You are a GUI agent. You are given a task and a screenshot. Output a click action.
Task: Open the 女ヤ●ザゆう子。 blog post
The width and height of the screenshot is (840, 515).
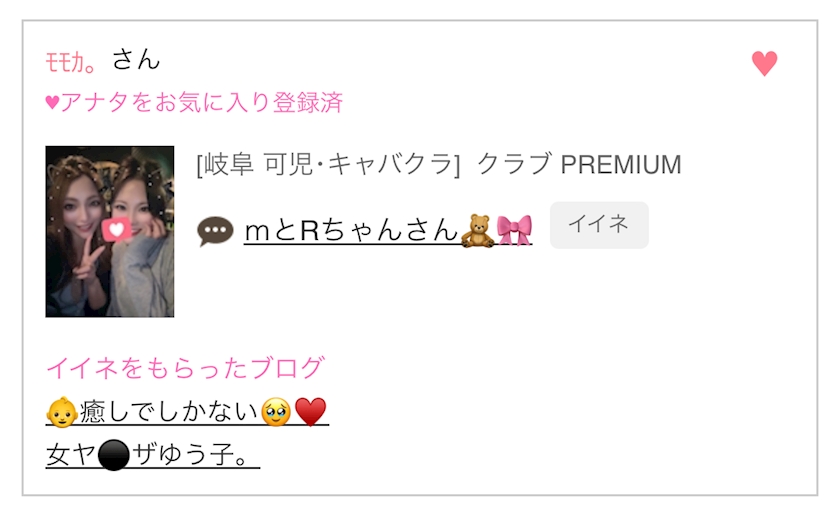point(153,455)
